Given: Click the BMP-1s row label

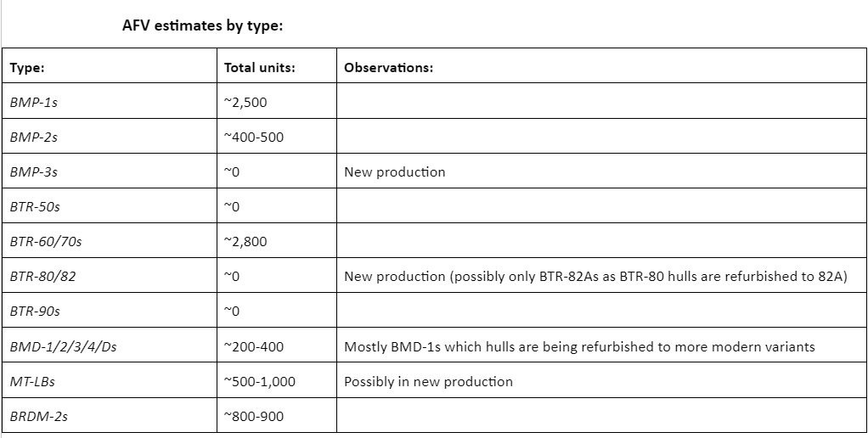Looking at the screenshot, I should (x=34, y=103).
